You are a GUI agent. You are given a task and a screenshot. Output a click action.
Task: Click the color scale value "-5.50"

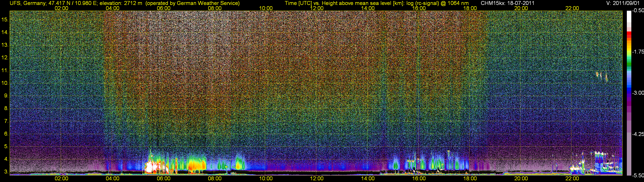[x=638, y=176]
